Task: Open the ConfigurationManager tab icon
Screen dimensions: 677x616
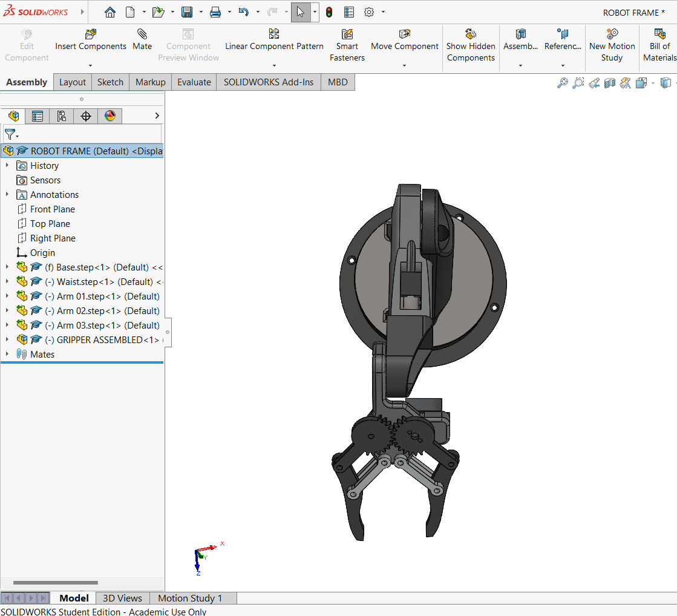Action: [x=62, y=116]
